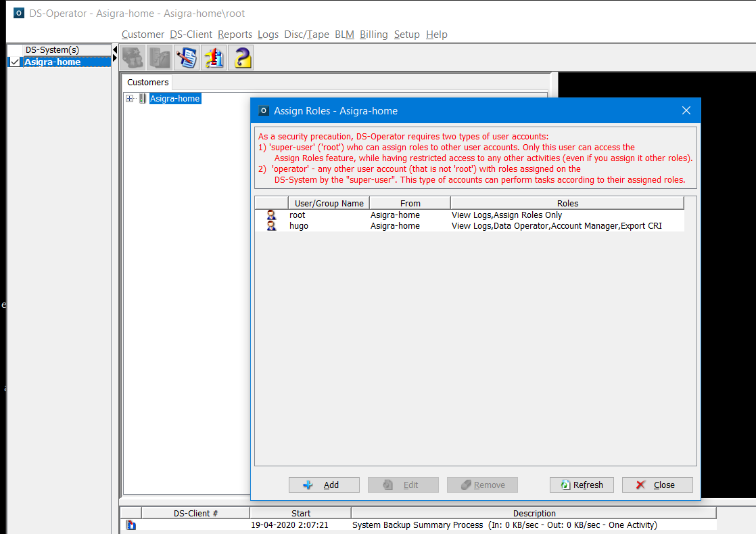756x534 pixels.
Task: Click root's From cell Asigra-home
Action: pos(395,215)
